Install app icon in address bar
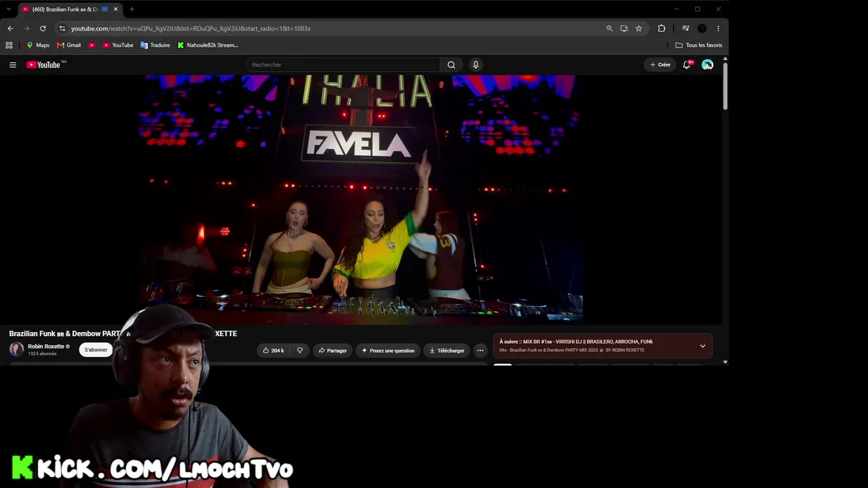 [624, 28]
